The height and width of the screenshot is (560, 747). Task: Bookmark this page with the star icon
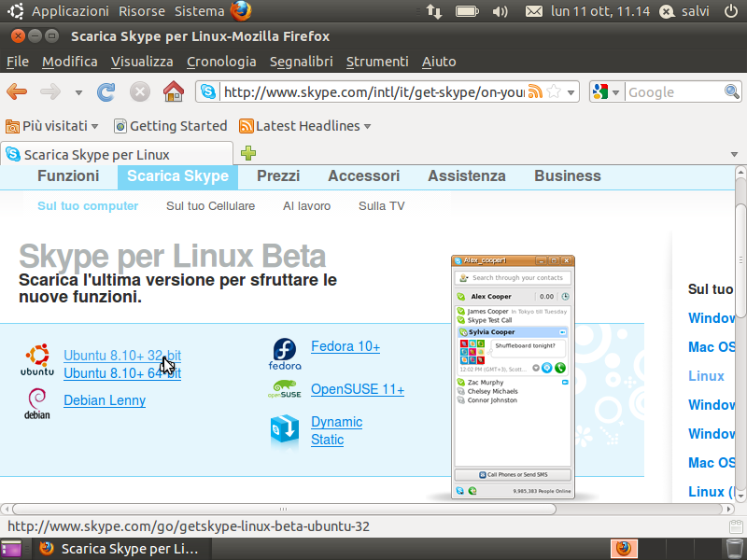tap(554, 91)
